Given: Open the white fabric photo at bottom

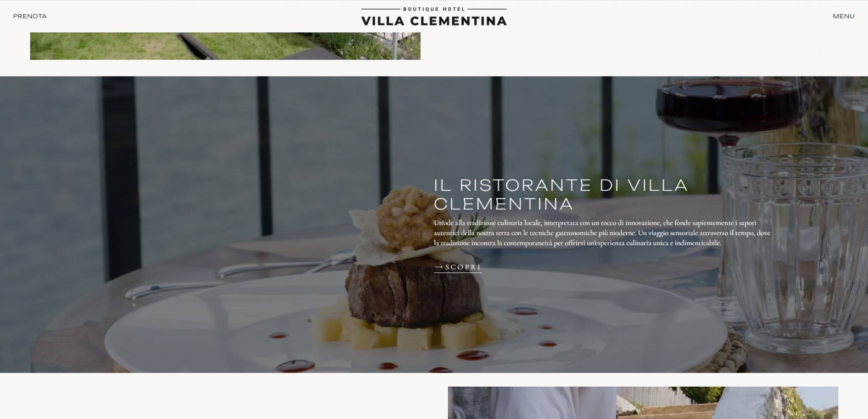Looking at the screenshot, I should [532, 403].
